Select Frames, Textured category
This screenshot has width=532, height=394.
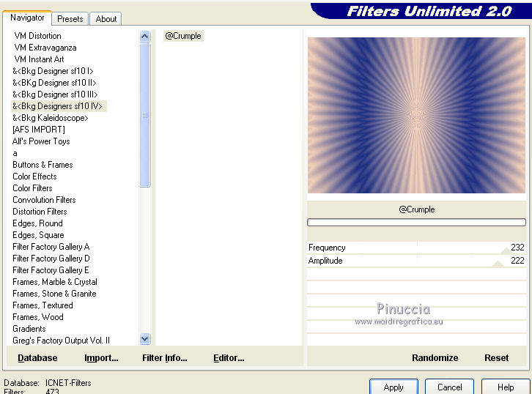[43, 305]
